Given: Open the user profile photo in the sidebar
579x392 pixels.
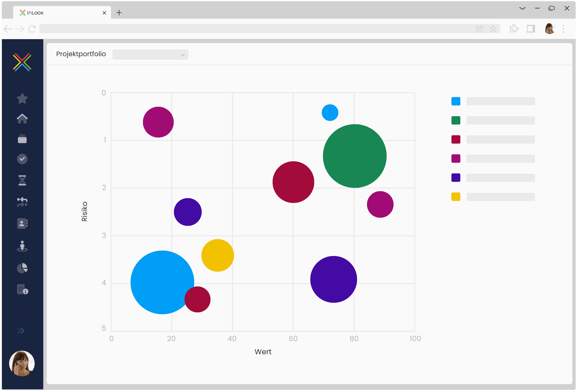Looking at the screenshot, I should coord(22,363).
